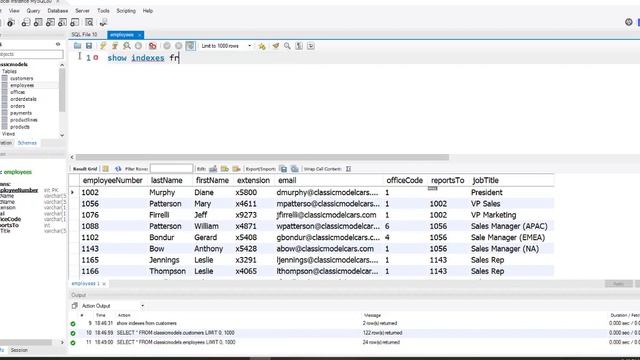Create new stored procedure toolbar icon
The image size is (640, 360).
(62, 22)
